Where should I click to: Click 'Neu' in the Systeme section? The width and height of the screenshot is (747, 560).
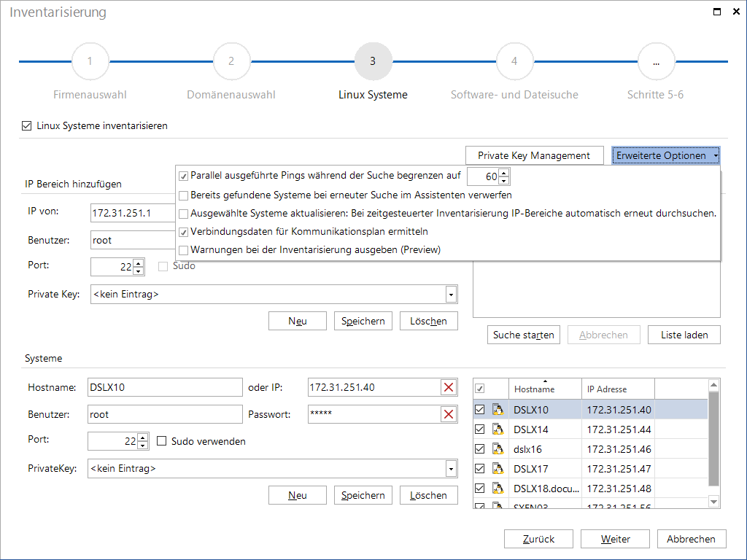(x=298, y=495)
